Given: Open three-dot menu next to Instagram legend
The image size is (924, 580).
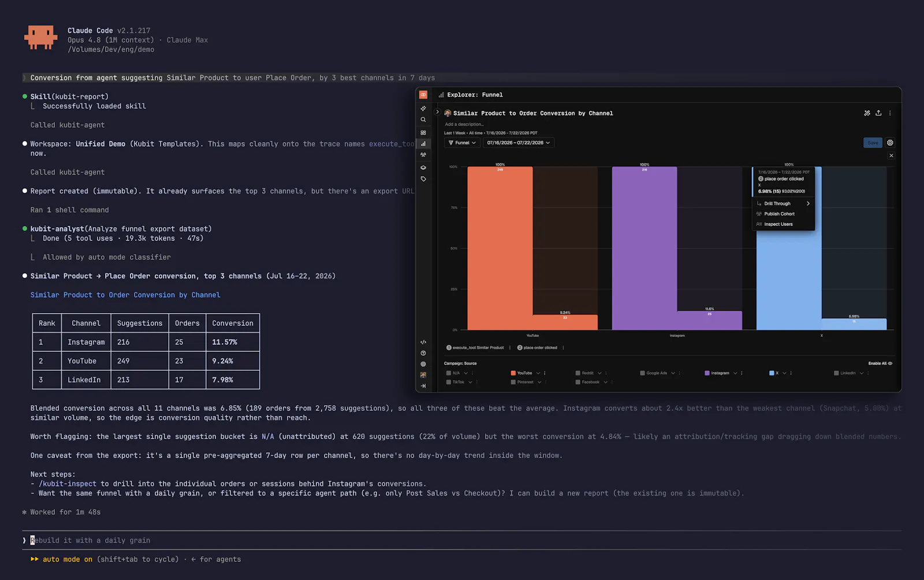Looking at the screenshot, I should [742, 373].
